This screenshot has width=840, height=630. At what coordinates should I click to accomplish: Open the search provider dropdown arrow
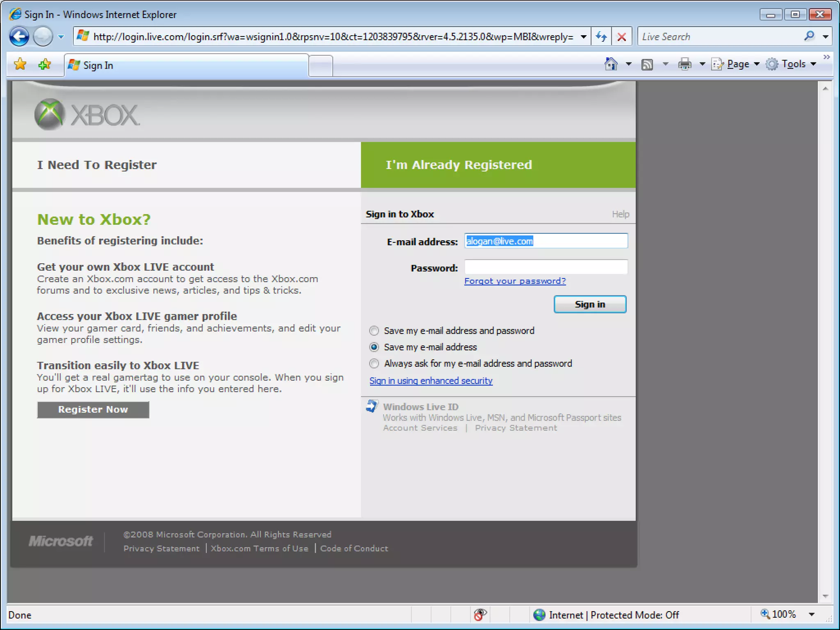[825, 37]
